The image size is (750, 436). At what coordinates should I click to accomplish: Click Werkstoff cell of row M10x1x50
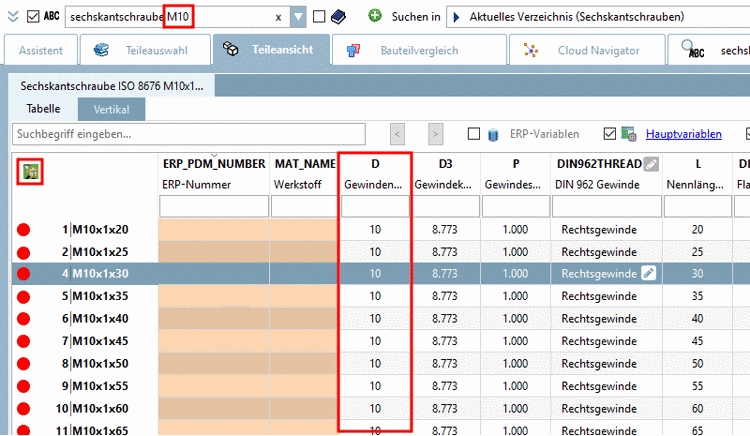point(304,363)
